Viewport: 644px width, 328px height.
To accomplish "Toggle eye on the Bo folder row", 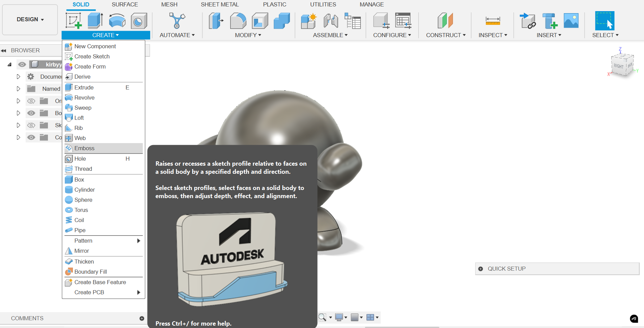I will [x=31, y=113].
